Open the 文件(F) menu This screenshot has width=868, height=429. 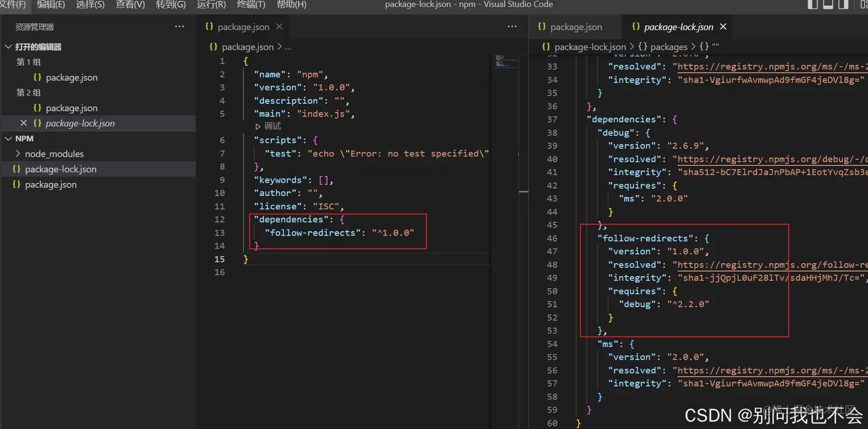pos(13,5)
